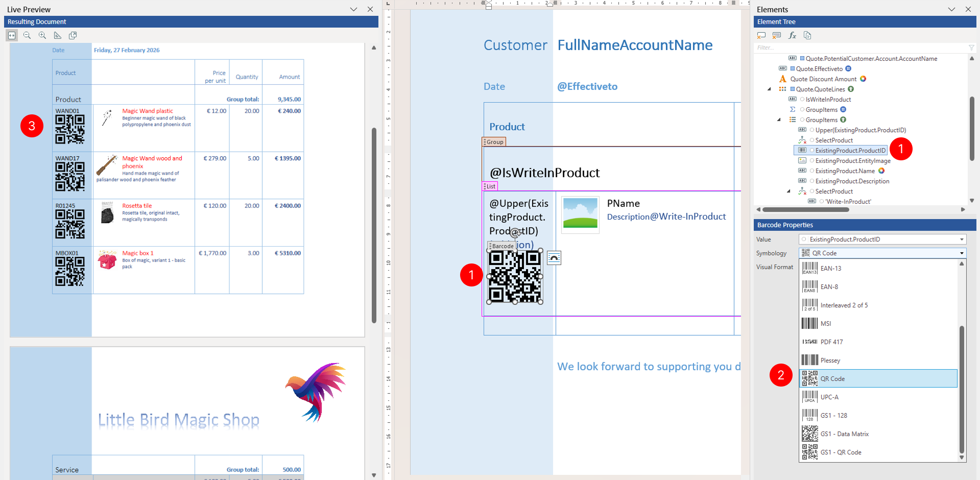Select MSI barcode symbology

pyautogui.click(x=878, y=323)
